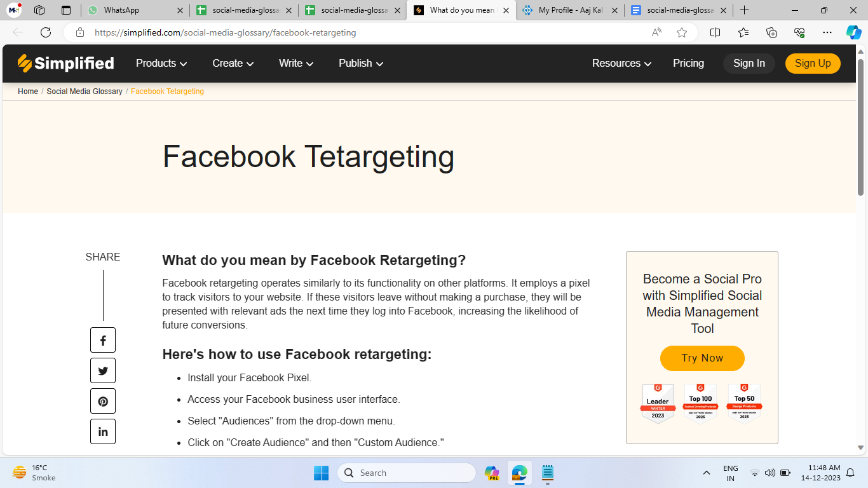
Task: Expand the Create dropdown menu
Action: coord(233,63)
